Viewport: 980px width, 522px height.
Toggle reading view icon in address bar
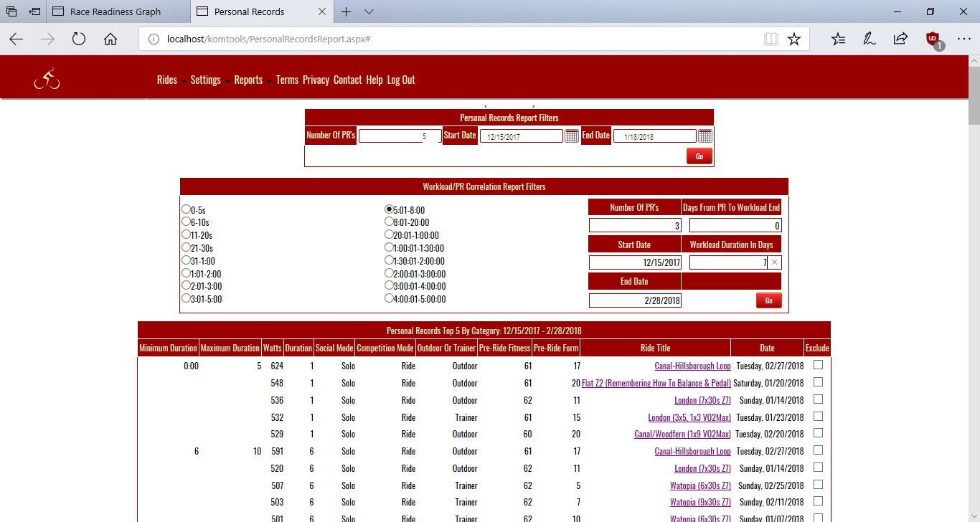771,39
